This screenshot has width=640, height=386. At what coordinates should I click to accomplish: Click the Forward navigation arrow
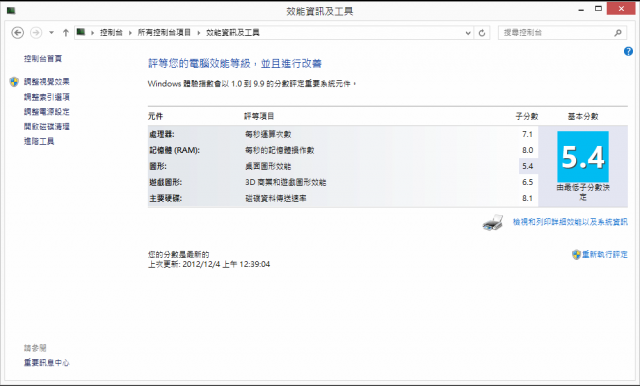coord(36,33)
